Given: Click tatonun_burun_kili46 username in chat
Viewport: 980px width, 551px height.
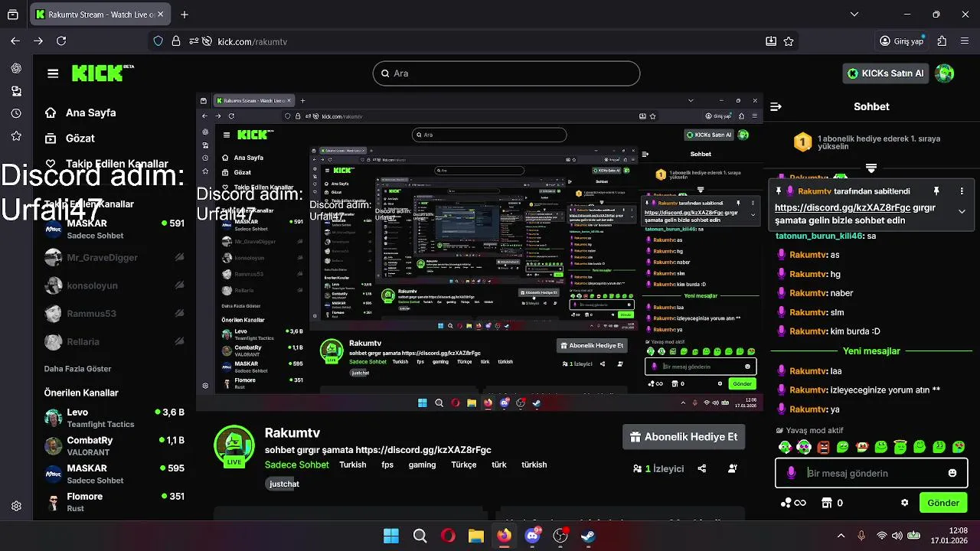Looking at the screenshot, I should (x=819, y=236).
